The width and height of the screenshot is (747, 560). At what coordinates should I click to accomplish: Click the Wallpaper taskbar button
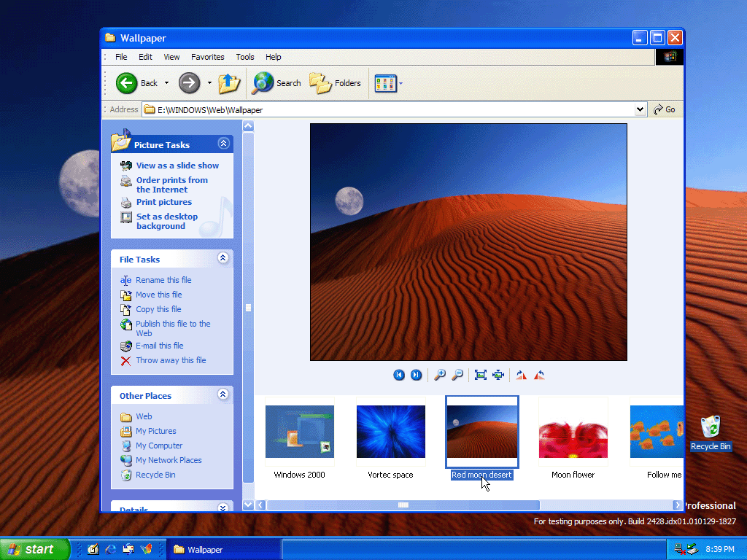click(223, 550)
